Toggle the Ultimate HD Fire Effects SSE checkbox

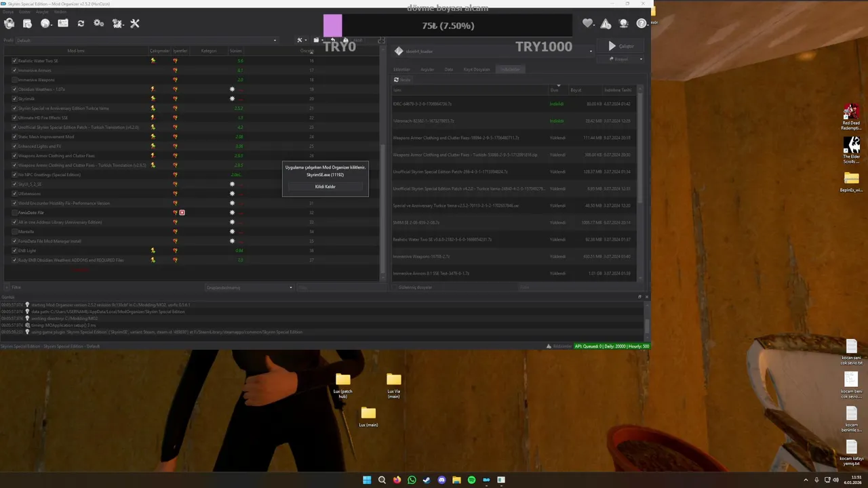14,118
